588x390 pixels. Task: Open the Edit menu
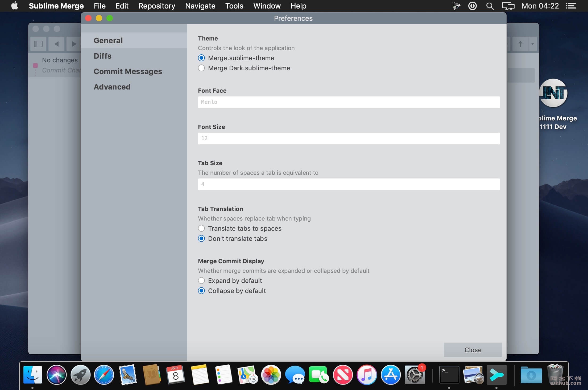pos(122,6)
